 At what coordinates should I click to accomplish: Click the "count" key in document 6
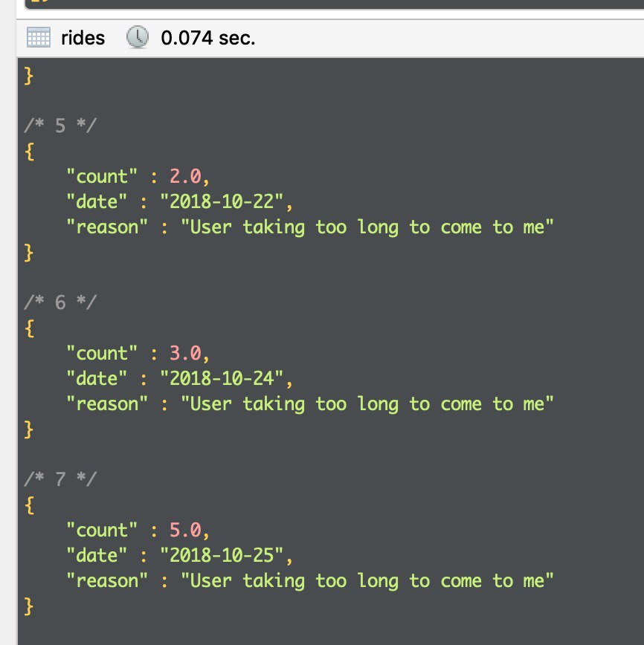pos(102,353)
